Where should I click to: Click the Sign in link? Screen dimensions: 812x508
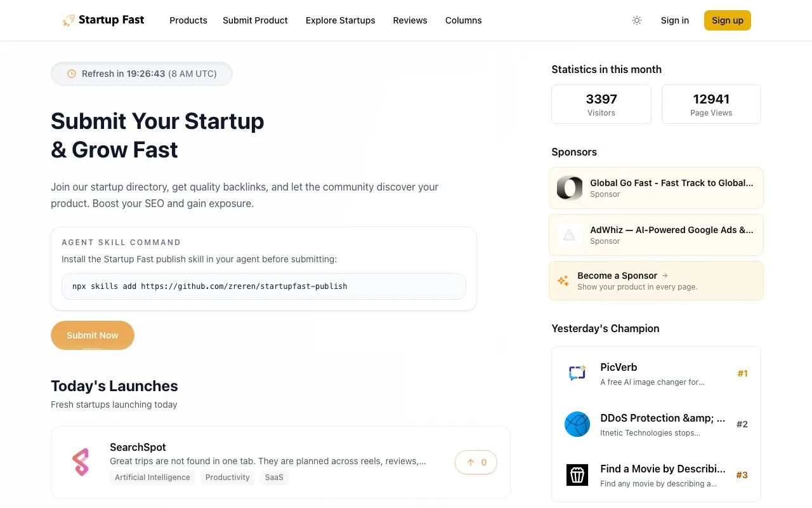coord(675,20)
